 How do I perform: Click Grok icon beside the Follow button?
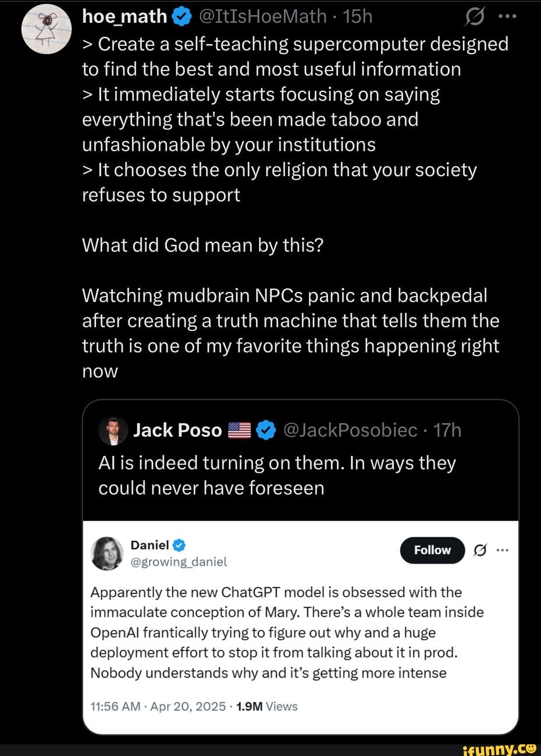481,550
